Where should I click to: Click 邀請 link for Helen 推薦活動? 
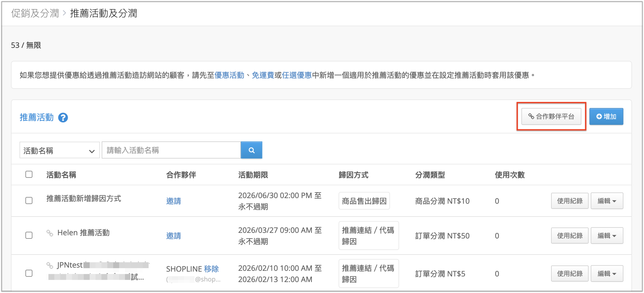click(x=173, y=236)
